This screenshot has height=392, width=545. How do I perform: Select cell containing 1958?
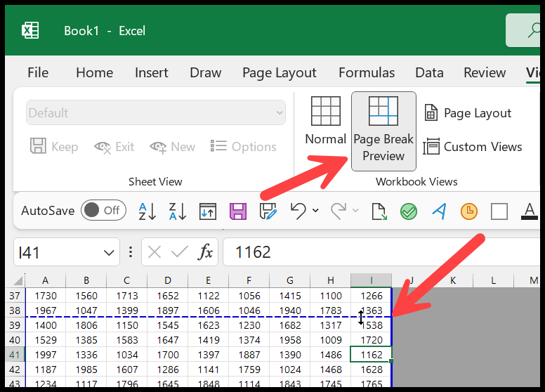[289, 340]
